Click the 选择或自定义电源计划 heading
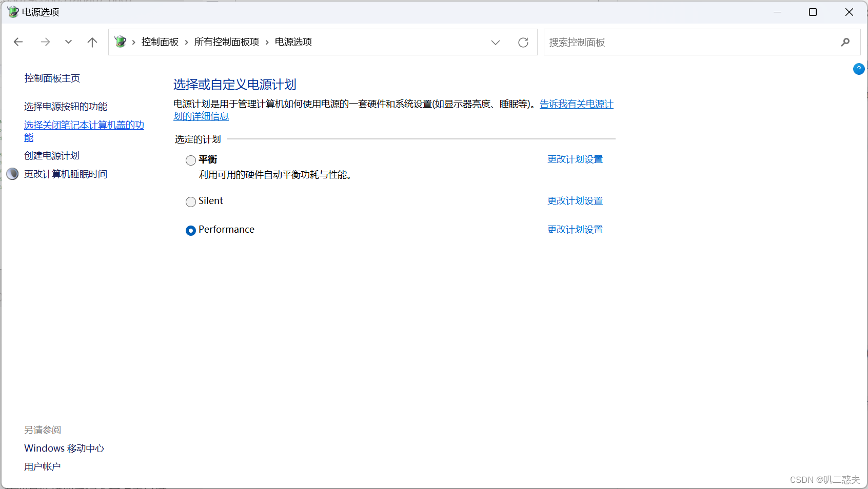 click(235, 85)
